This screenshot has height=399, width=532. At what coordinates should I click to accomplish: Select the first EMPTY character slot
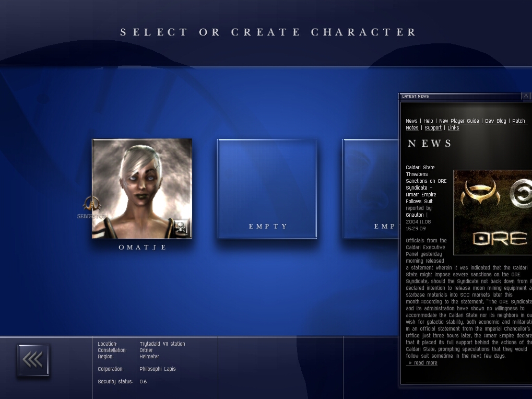267,189
